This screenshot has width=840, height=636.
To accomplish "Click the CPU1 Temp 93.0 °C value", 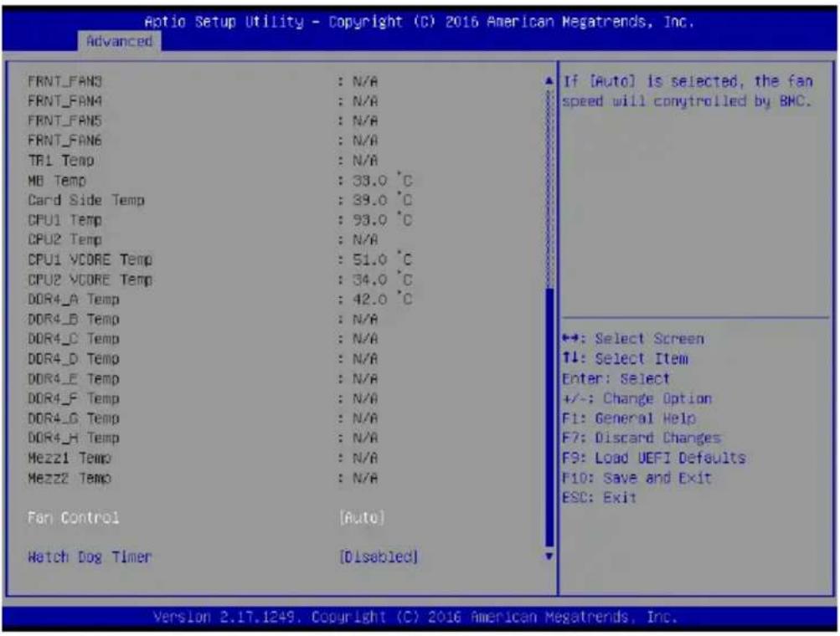I will pyautogui.click(x=383, y=220).
